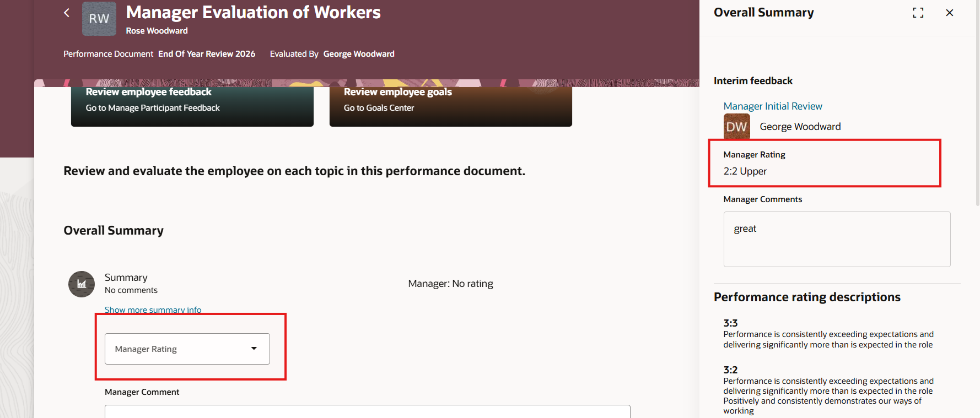Viewport: 980px width, 418px height.
Task: Click the 2:2 Upper rating value
Action: point(745,171)
